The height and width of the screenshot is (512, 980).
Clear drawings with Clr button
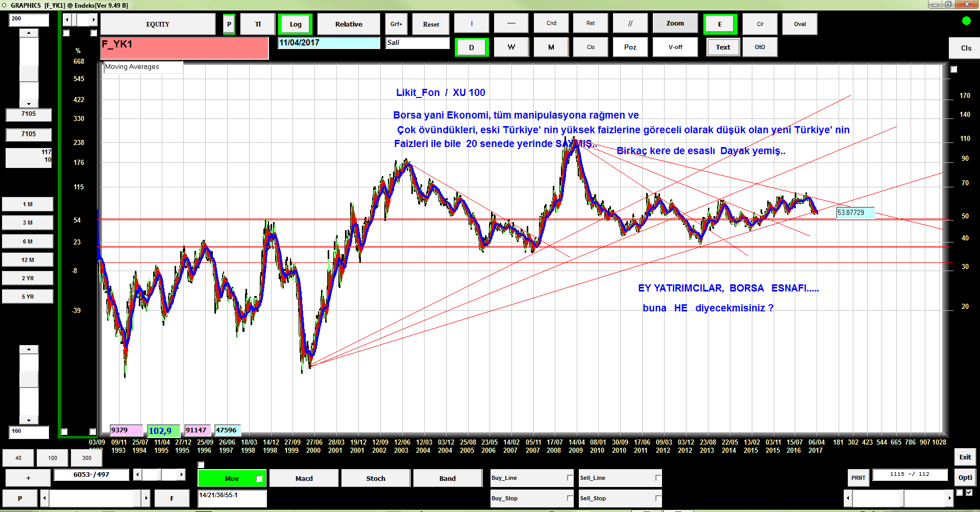pos(760,24)
